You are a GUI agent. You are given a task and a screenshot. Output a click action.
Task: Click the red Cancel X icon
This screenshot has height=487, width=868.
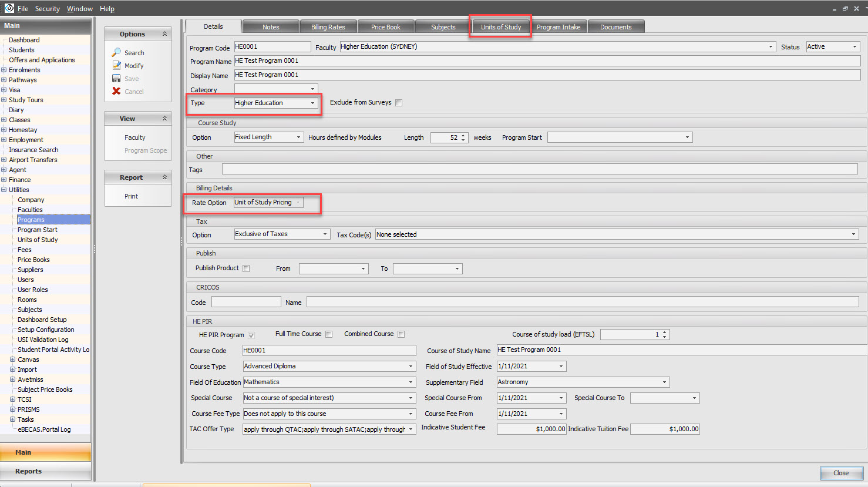coord(116,91)
